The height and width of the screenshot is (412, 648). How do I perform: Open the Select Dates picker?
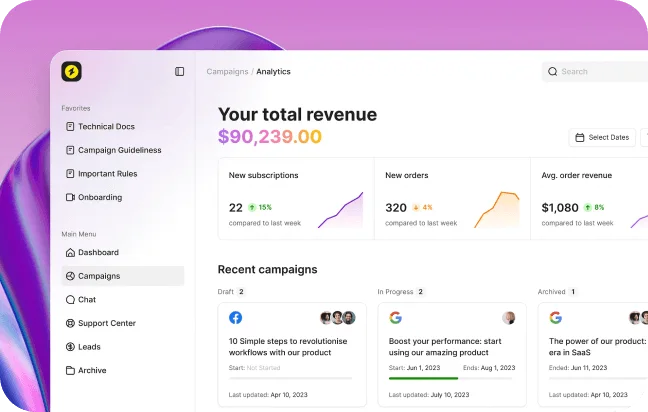tap(602, 137)
